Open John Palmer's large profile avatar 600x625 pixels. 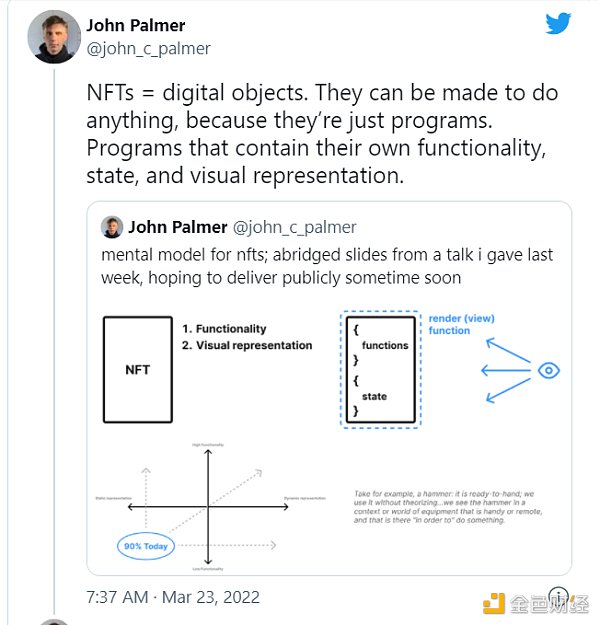point(54,37)
